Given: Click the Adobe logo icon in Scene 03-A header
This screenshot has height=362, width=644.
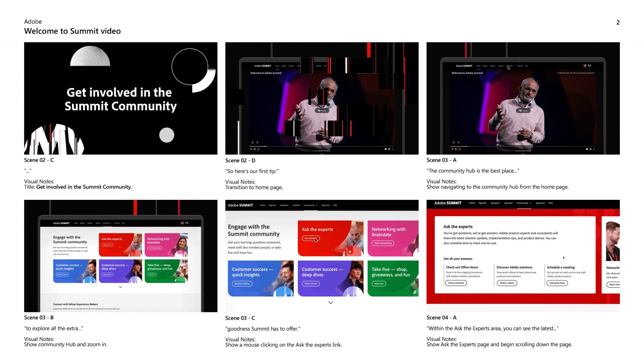Looking at the screenshot, I should click(x=590, y=66).
